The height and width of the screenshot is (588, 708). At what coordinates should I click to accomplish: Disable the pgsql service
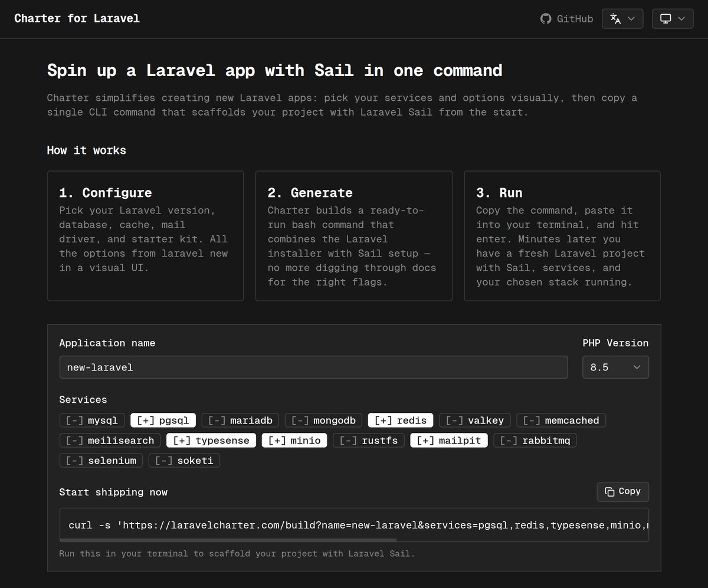click(163, 421)
